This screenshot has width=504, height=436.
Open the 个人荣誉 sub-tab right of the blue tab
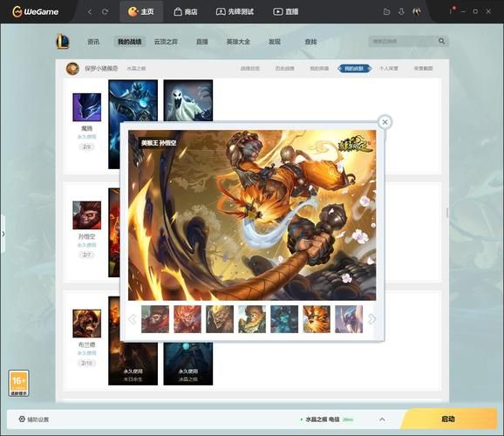(x=389, y=69)
